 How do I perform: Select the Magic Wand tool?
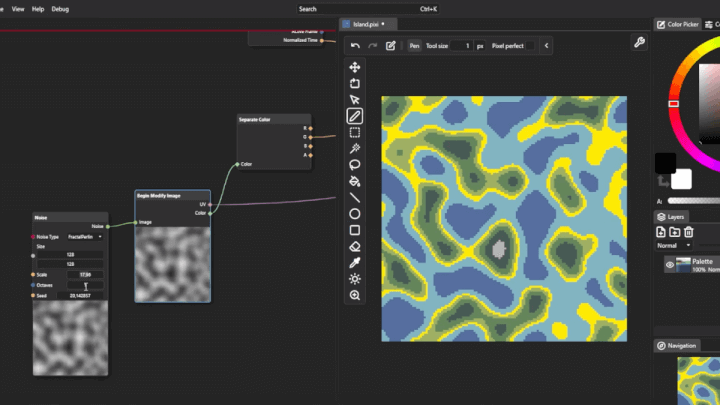pyautogui.click(x=354, y=148)
